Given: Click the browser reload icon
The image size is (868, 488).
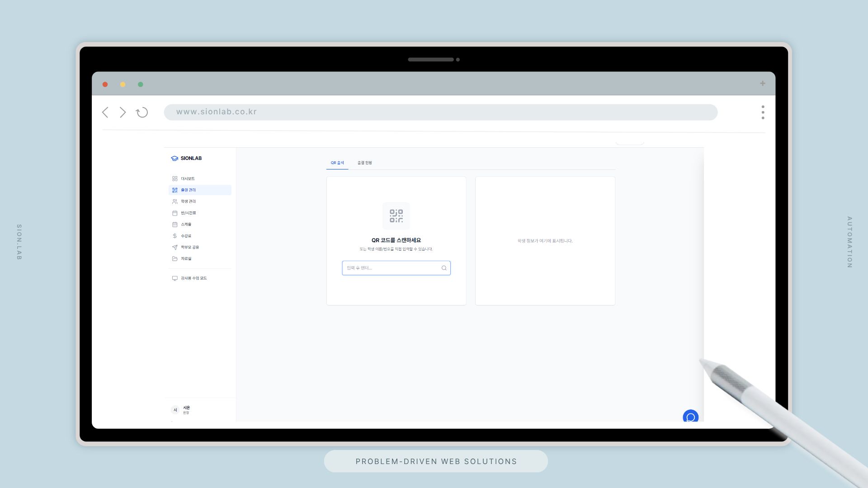Looking at the screenshot, I should (142, 113).
